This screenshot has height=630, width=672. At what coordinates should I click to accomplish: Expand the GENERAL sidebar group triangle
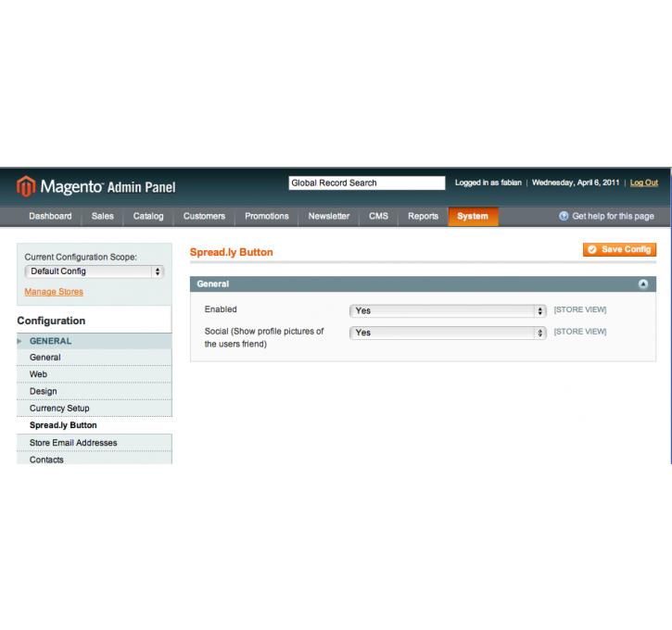(19, 341)
